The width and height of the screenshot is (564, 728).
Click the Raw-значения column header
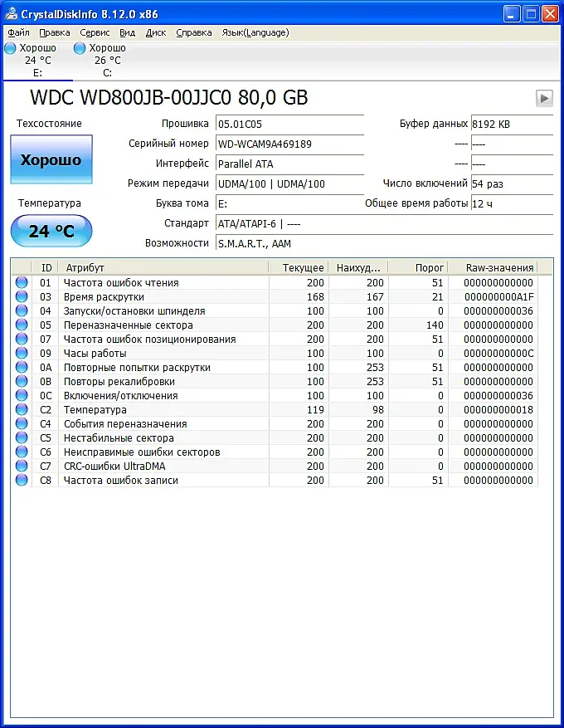coord(493,267)
